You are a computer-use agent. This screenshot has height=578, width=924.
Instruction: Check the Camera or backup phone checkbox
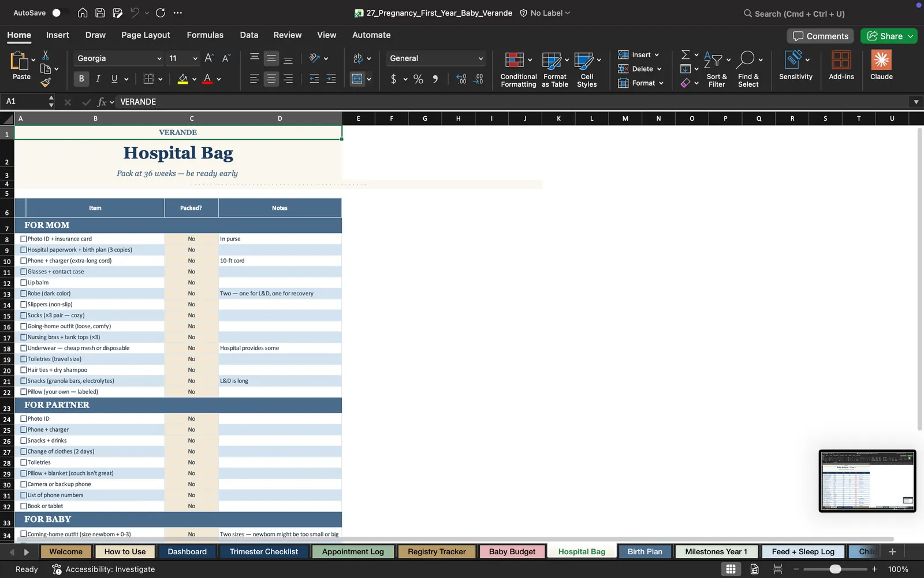[x=24, y=484]
